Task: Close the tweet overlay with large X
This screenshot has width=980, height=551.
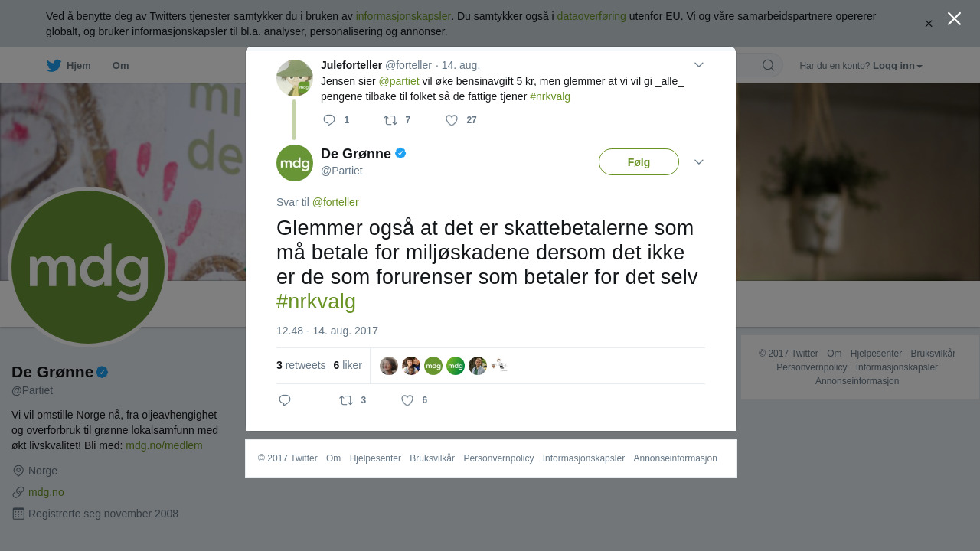Action: click(954, 18)
